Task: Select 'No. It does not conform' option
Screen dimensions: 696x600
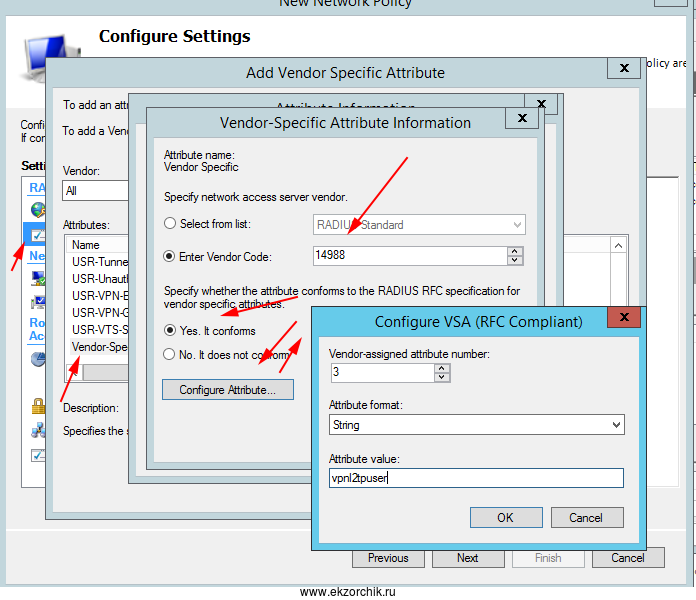Action: coord(170,354)
